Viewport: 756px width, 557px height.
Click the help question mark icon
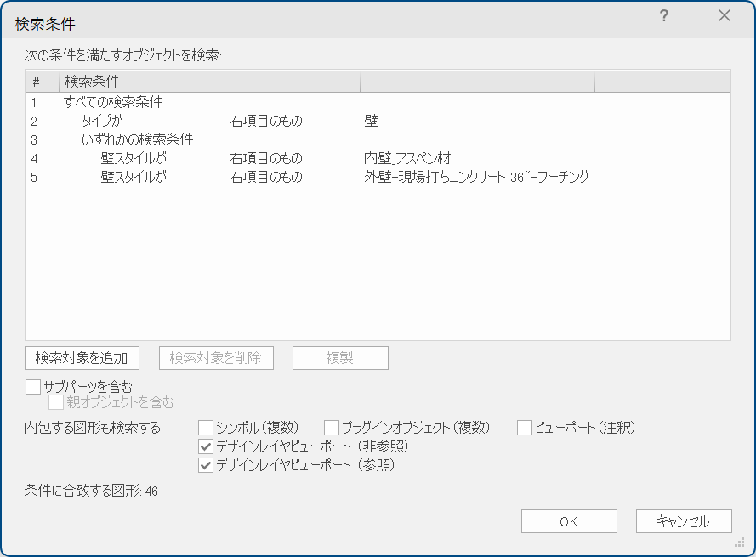point(664,16)
